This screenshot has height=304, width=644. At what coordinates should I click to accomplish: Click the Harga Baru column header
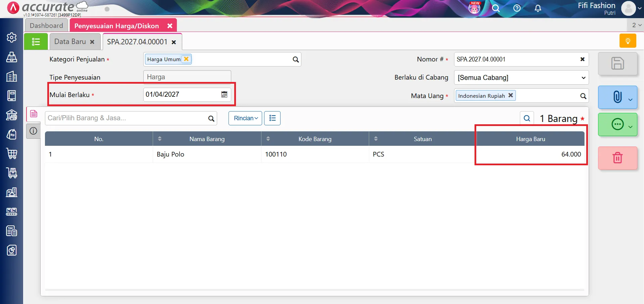pyautogui.click(x=531, y=139)
